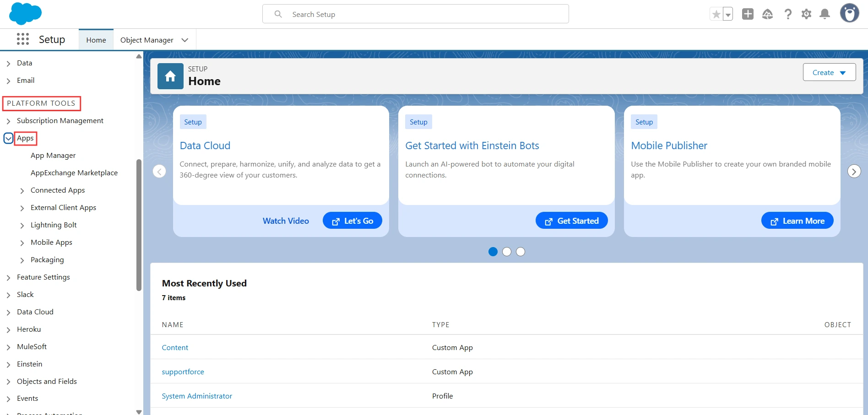The height and width of the screenshot is (415, 868).
Task: Open the Create dropdown button
Action: [x=829, y=72]
